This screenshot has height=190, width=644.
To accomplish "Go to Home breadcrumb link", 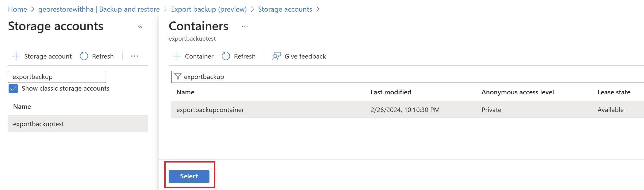I will pos(17,9).
